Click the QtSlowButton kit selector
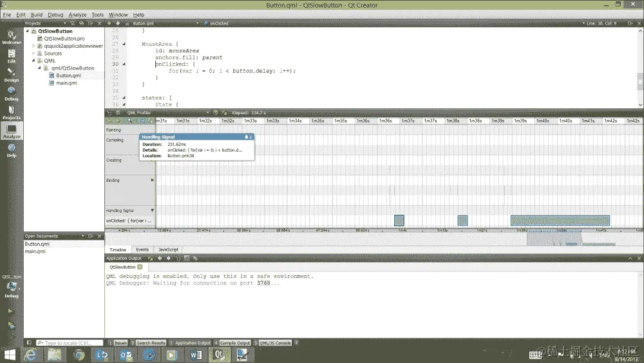 [12, 286]
